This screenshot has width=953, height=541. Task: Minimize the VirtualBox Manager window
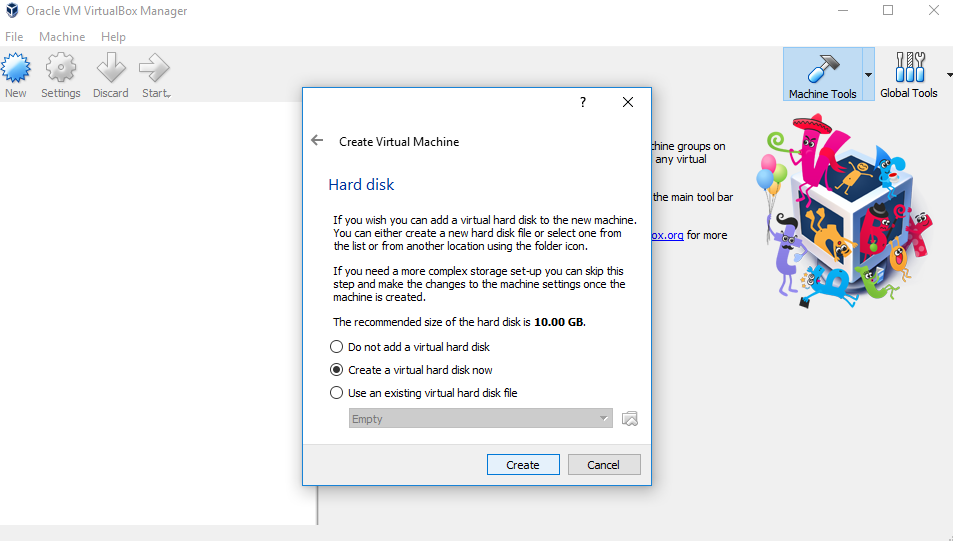[x=842, y=10]
